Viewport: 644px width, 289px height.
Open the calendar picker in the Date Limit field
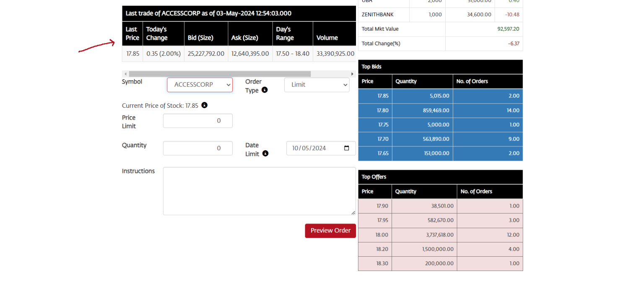tap(346, 148)
